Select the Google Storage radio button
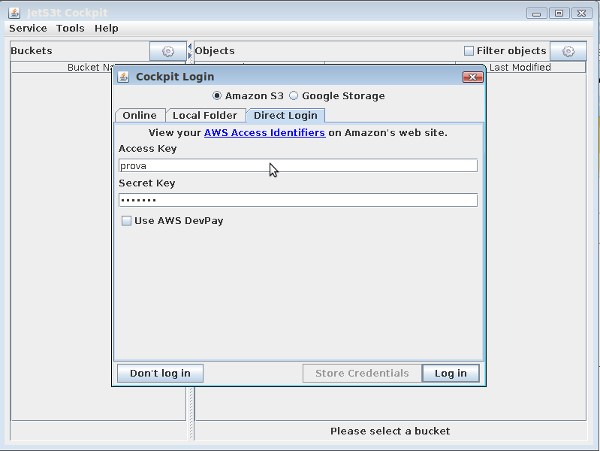Viewport: 600px width, 451px height. [293, 96]
